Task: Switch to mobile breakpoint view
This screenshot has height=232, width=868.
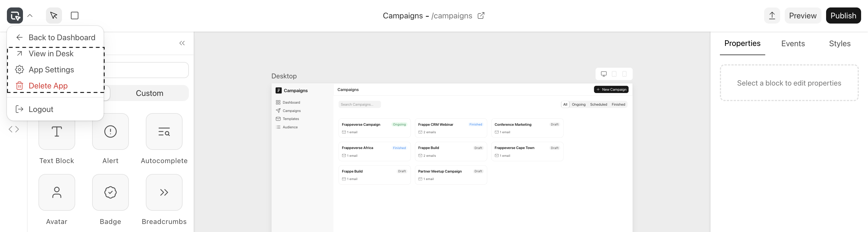Action: (624, 74)
